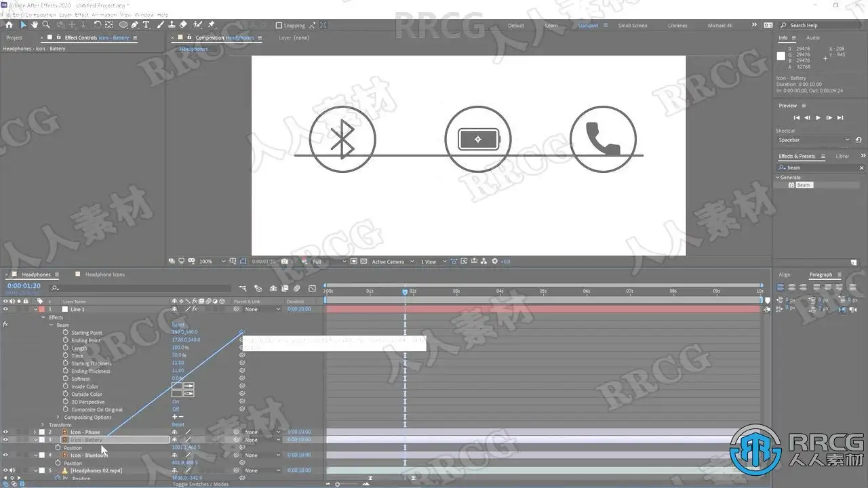This screenshot has width=868, height=488.
Task: Click the Outside Color eyedropper icon
Action: pos(189,394)
